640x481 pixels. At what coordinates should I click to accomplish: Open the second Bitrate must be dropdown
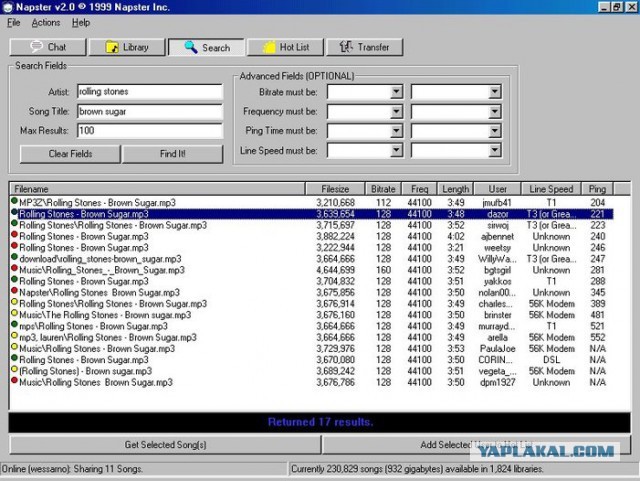click(x=494, y=91)
